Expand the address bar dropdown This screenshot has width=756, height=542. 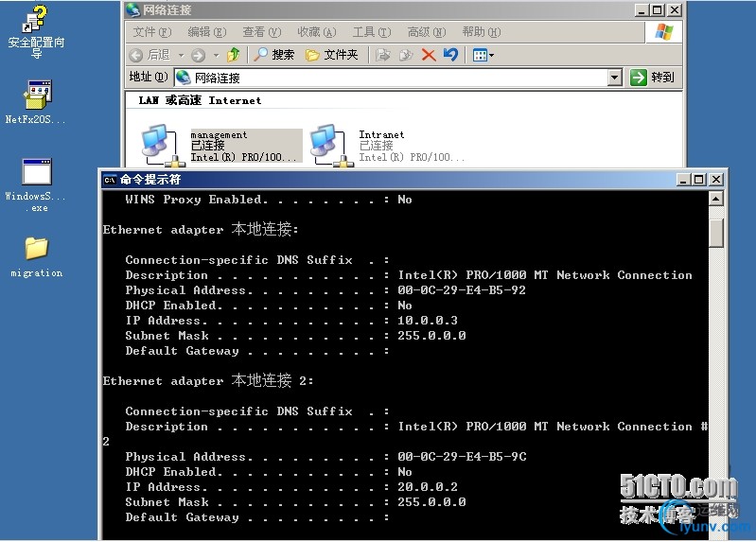pos(614,78)
